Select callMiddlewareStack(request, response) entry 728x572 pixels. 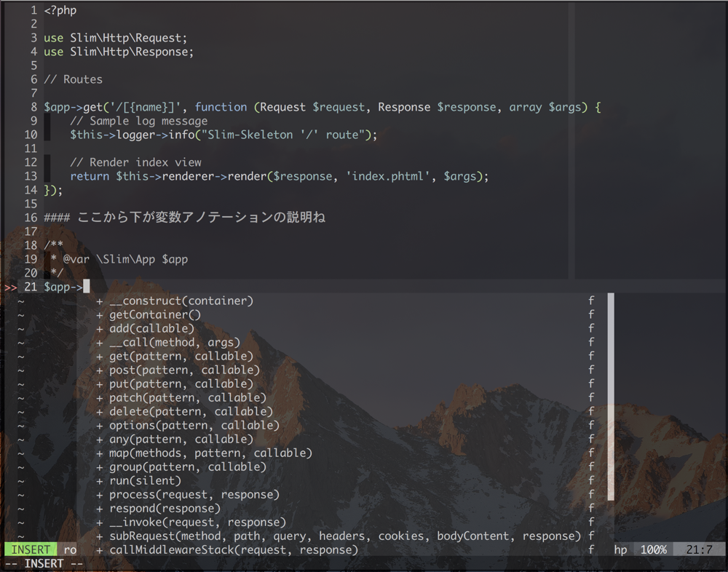(234, 549)
